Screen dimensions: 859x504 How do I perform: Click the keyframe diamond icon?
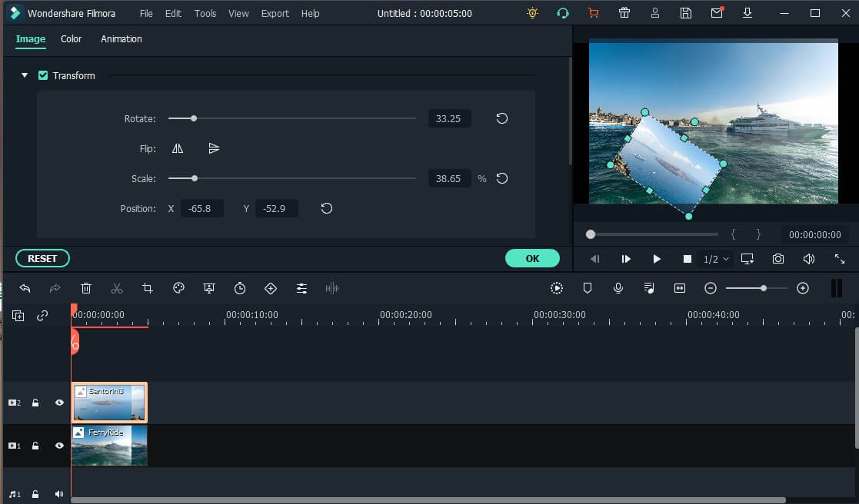tap(271, 288)
